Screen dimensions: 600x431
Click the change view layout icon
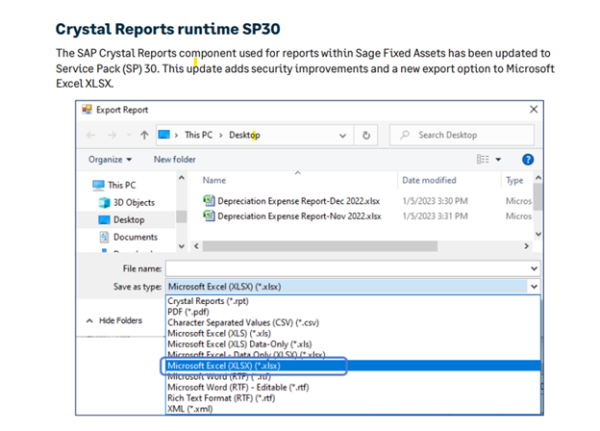coord(483,159)
